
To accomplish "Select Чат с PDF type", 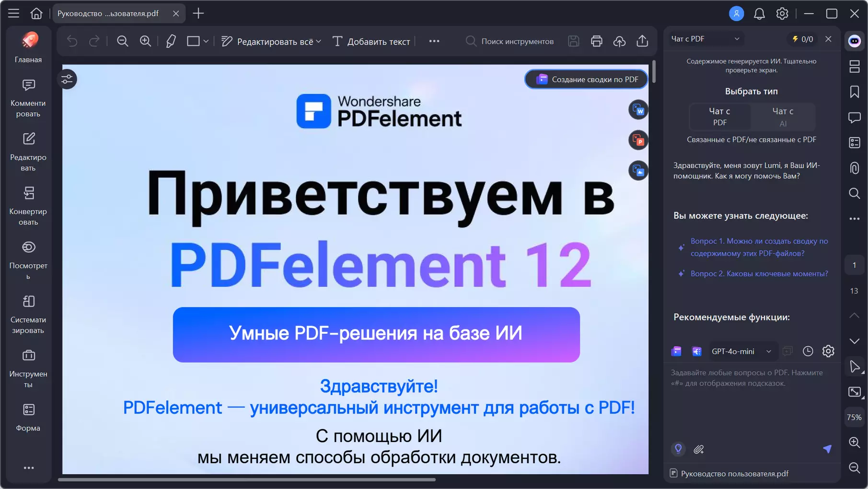I will (x=720, y=116).
